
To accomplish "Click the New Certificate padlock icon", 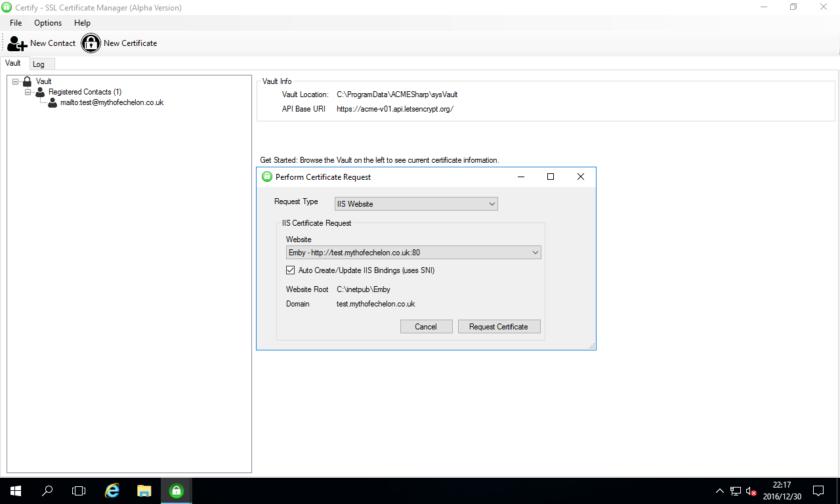I will (91, 43).
